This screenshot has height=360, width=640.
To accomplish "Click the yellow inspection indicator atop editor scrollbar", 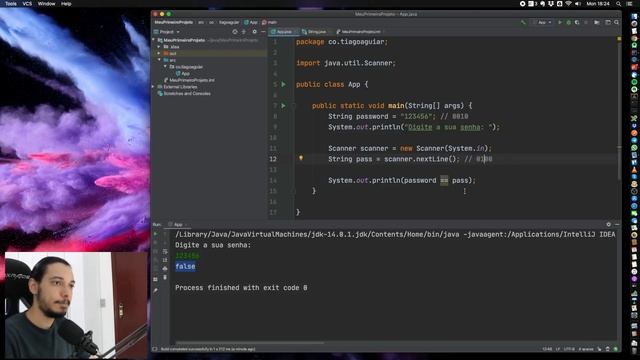I will (619, 39).
